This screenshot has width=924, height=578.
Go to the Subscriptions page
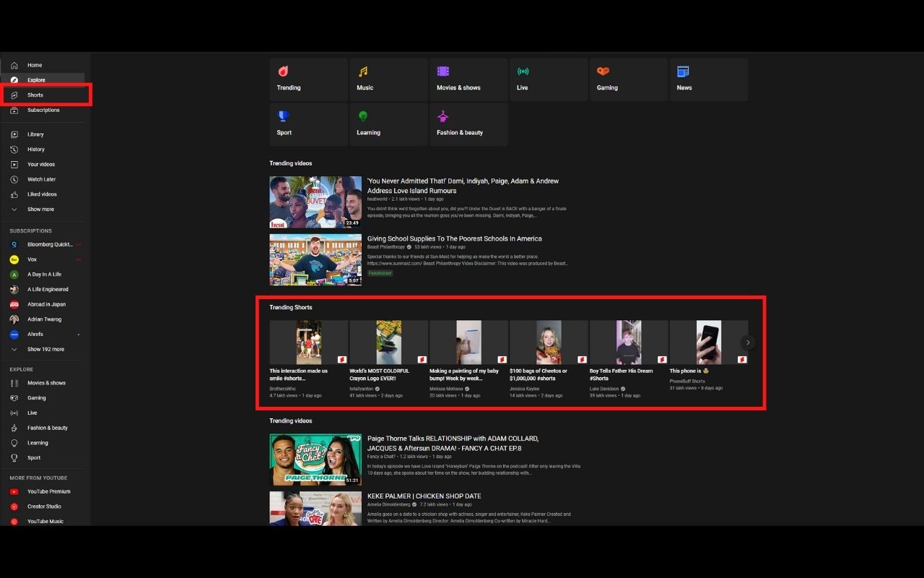point(43,110)
